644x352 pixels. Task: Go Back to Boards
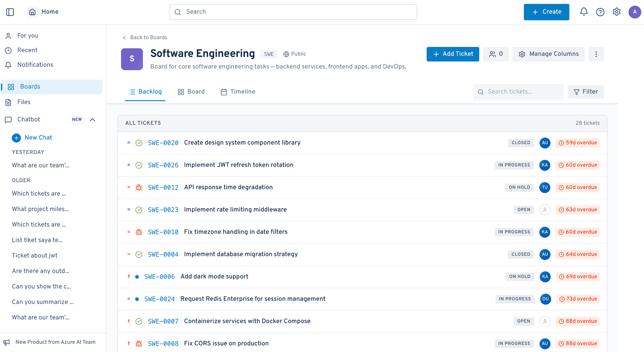(x=145, y=38)
